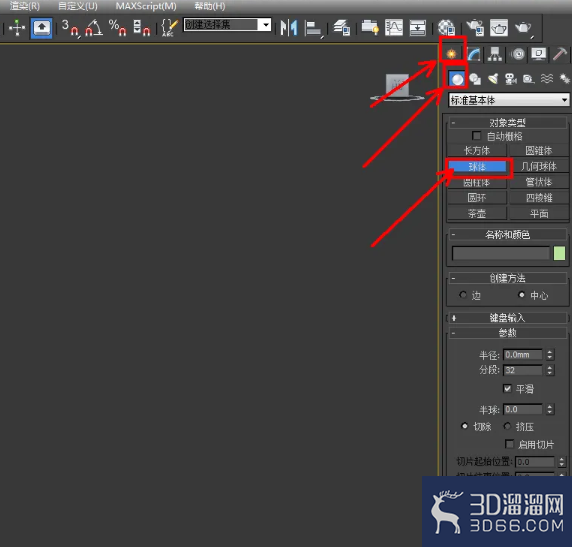Toggle the Graphite Ribbon icon

pos(370,28)
